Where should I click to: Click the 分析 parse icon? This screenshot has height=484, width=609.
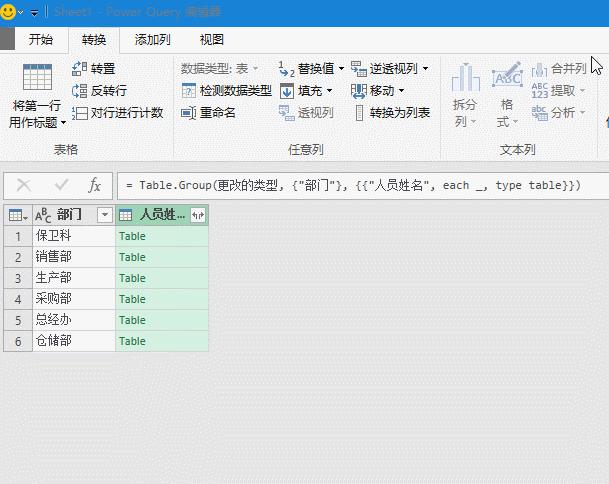coord(539,113)
